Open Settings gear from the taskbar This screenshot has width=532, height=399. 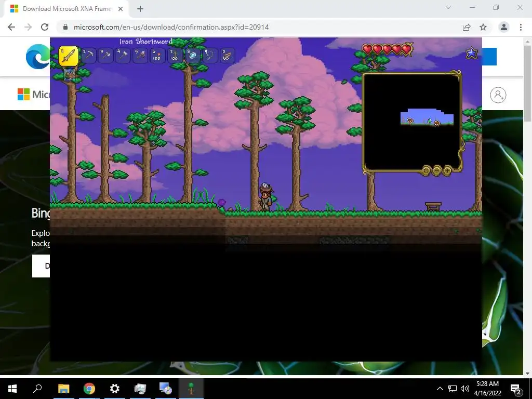click(x=115, y=389)
